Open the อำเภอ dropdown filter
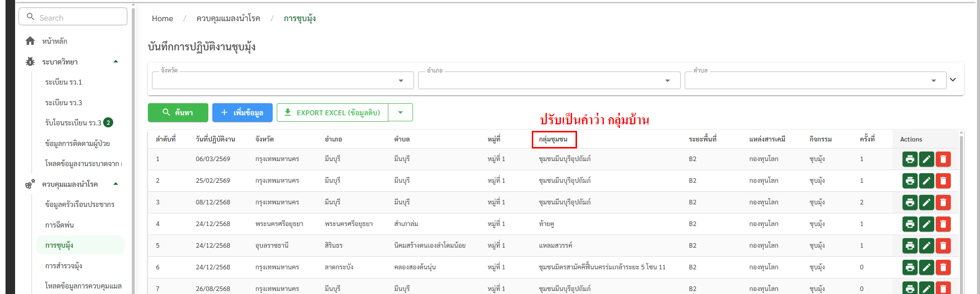 pos(548,81)
